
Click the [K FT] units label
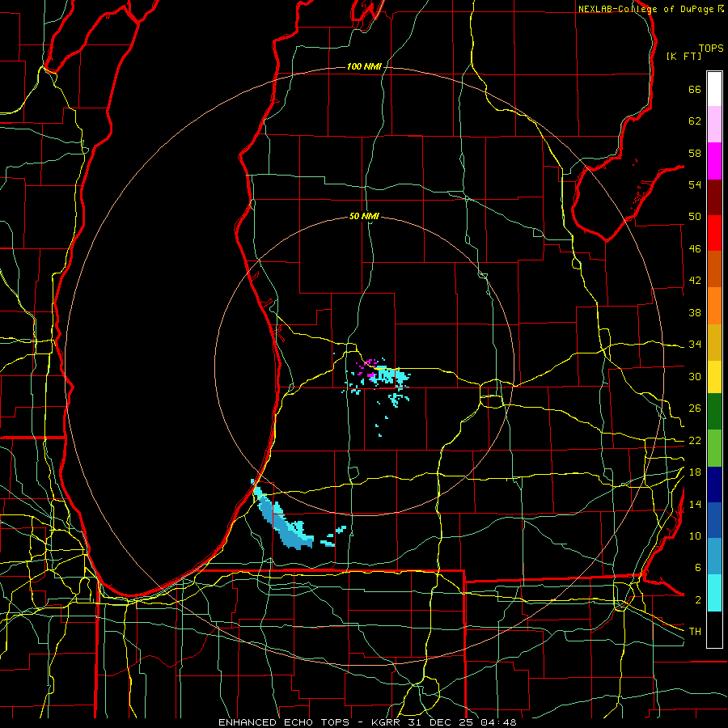tap(684, 57)
